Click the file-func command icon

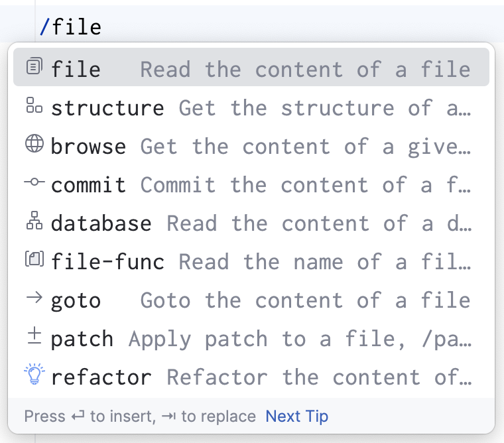tap(34, 260)
